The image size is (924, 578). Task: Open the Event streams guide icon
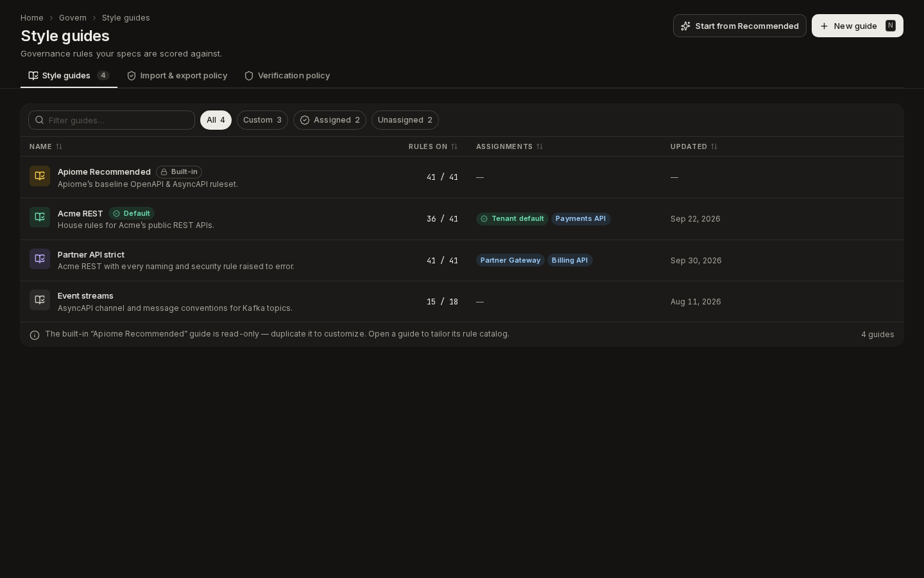(40, 300)
